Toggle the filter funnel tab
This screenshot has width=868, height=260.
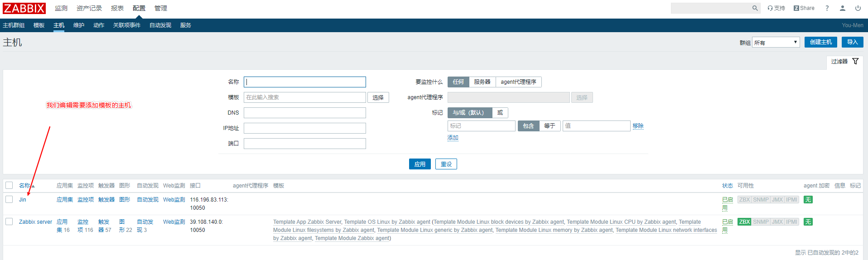point(845,62)
